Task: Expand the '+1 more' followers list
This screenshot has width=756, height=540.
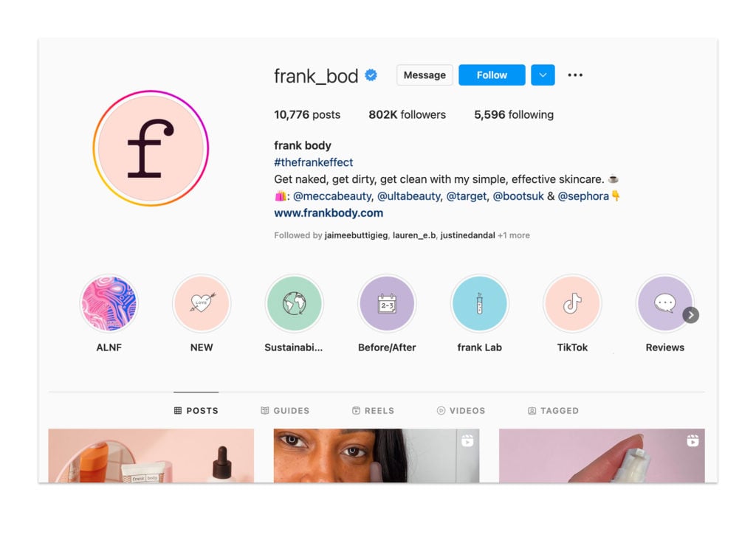Action: [x=514, y=235]
